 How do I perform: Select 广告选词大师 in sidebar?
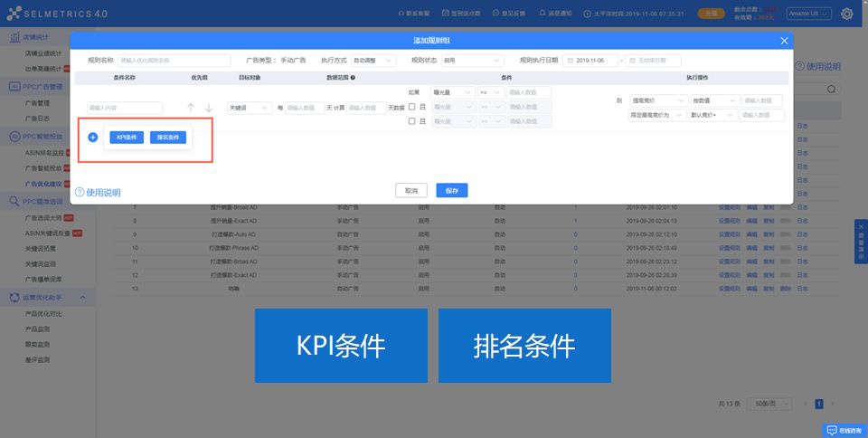click(x=43, y=218)
